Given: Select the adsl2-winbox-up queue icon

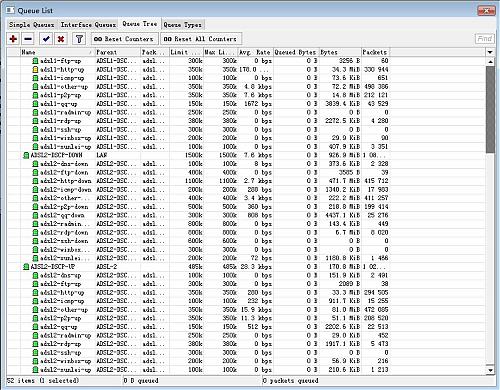Looking at the screenshot, I should 35,361.
